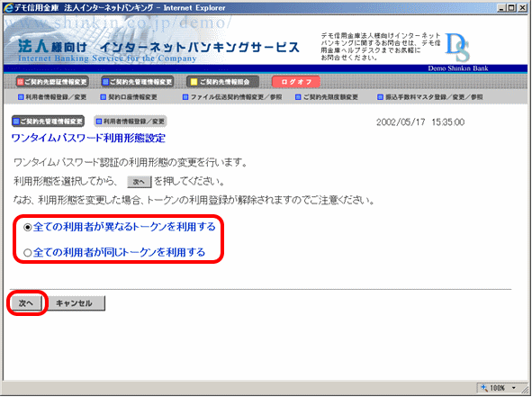Click ご契約先管理情報変更 breadcrumb badge
This screenshot has width=532, height=397.
[48, 122]
